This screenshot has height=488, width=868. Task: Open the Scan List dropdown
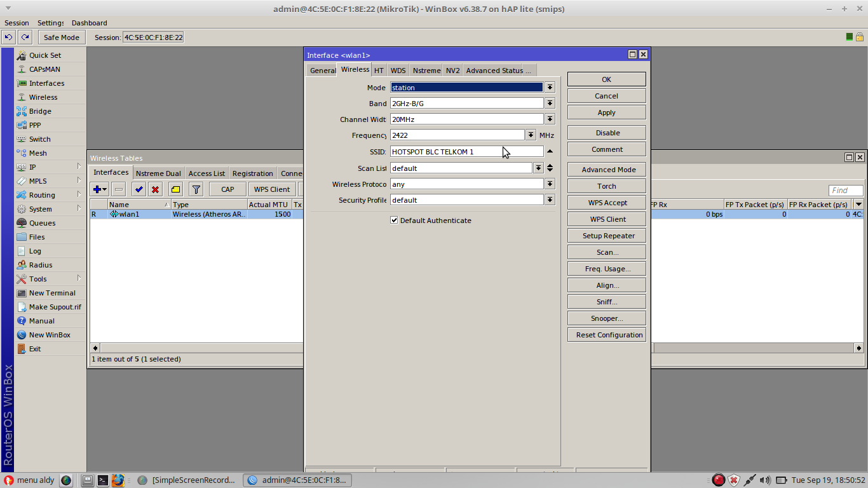(539, 168)
